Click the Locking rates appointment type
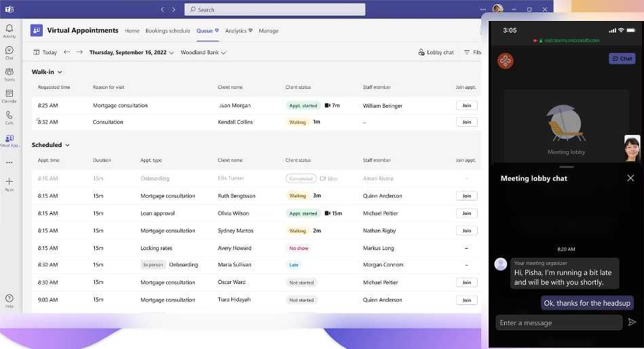 156,248
